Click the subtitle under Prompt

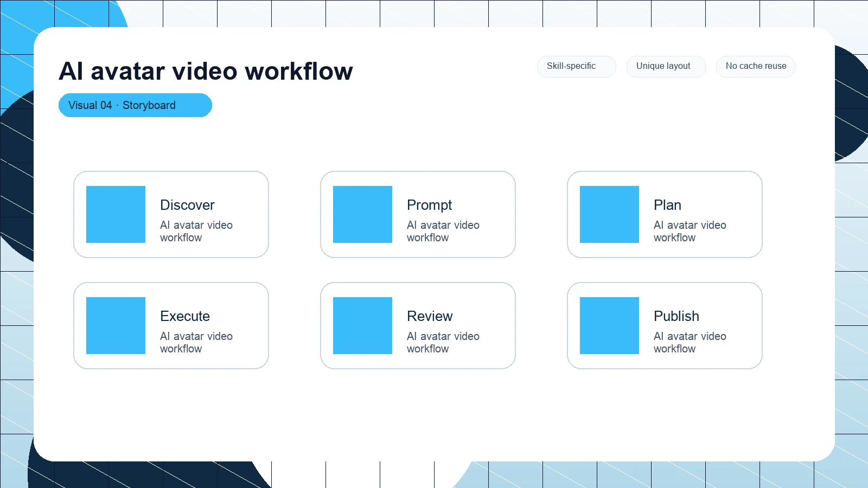(x=443, y=231)
